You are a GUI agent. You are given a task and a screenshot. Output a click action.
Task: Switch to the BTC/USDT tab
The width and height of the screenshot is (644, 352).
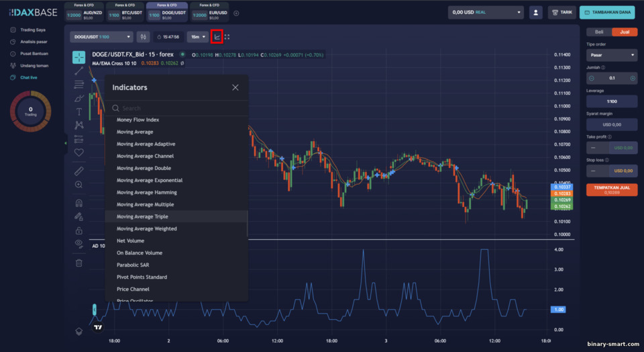125,12
